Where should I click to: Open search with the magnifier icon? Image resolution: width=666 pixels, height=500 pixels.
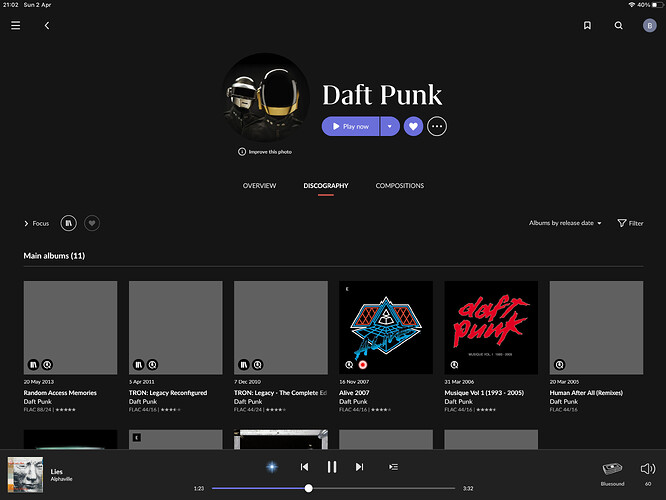(x=618, y=26)
